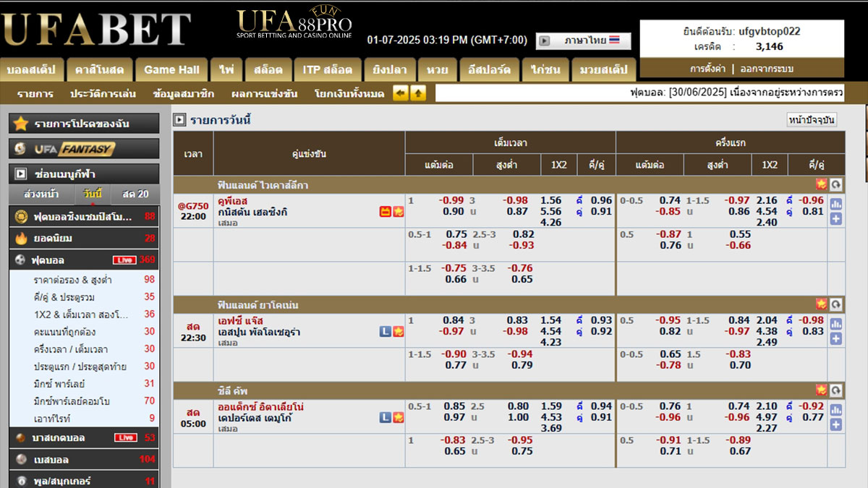Favorite the ฟินแลนด์ ไวเคาส์ลีกา league star
868x488 pixels.
pos(821,184)
